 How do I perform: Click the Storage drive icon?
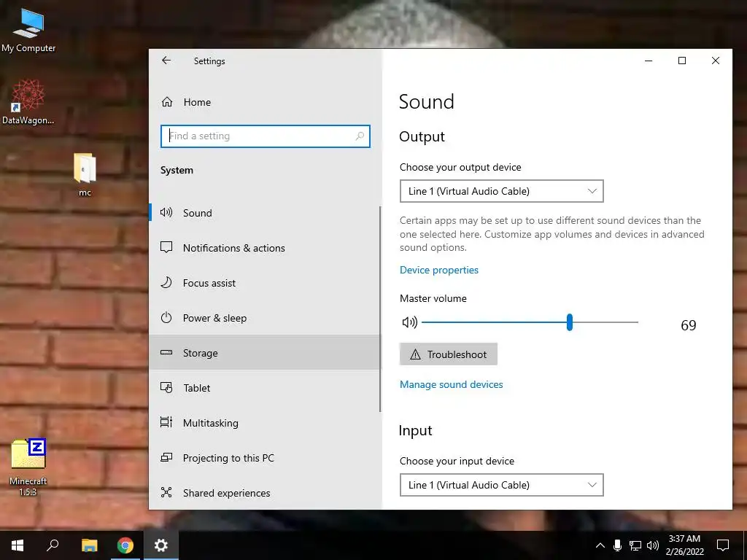(x=166, y=352)
